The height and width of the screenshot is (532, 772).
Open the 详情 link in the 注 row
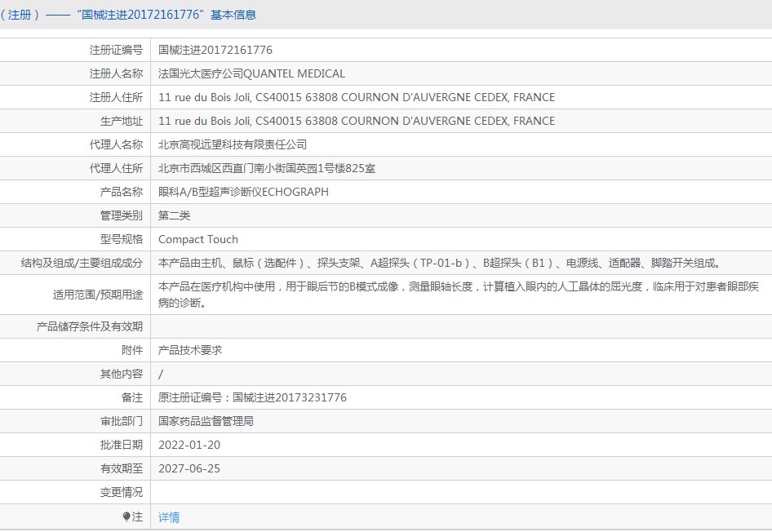(x=169, y=517)
